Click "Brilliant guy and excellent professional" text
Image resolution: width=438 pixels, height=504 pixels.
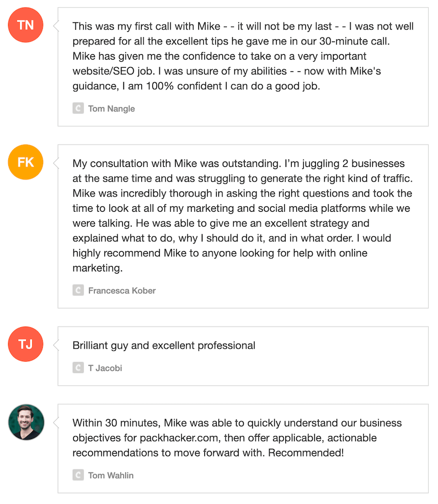(164, 345)
